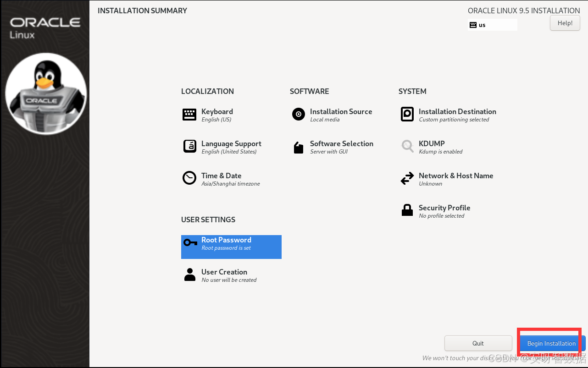This screenshot has width=588, height=368.
Task: Select the Root Password entry
Action: (231, 247)
